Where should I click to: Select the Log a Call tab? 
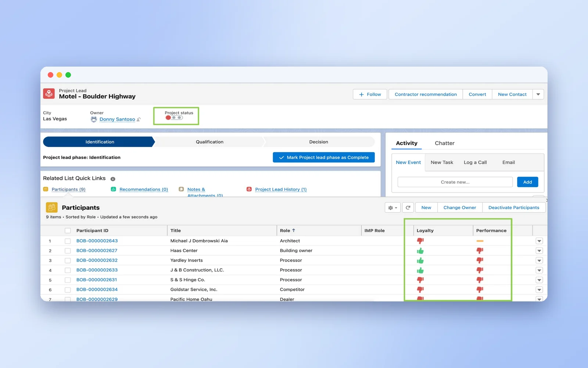click(475, 162)
